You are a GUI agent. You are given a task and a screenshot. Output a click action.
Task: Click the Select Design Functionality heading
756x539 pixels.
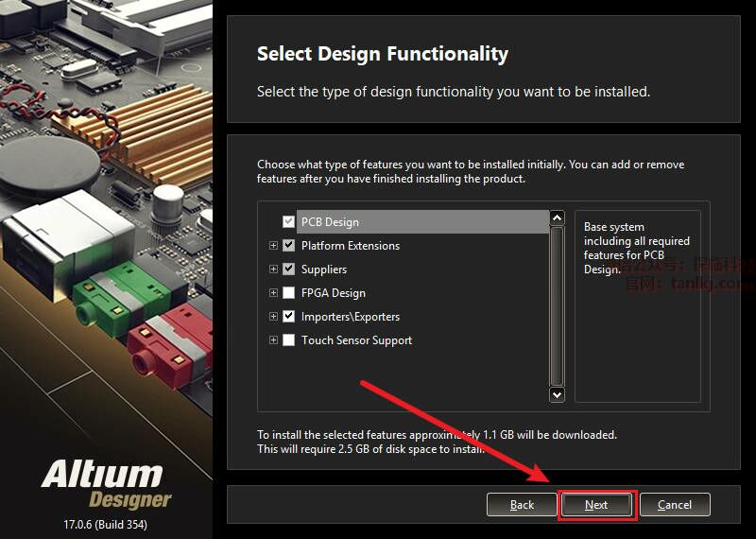pos(383,54)
